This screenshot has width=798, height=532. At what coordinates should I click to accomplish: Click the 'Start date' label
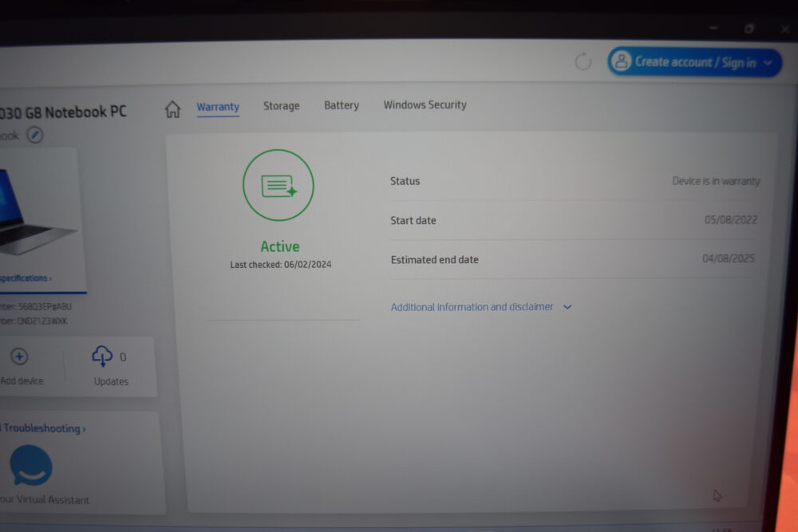click(x=413, y=221)
